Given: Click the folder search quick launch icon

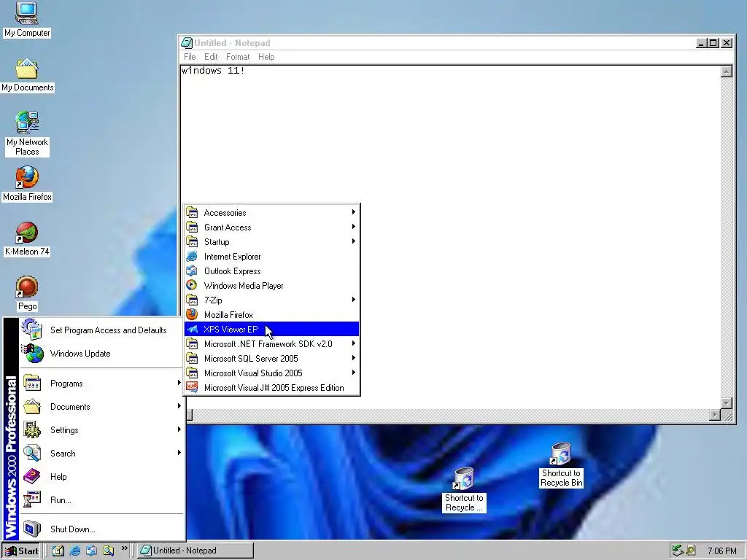Looking at the screenshot, I should click(x=108, y=551).
